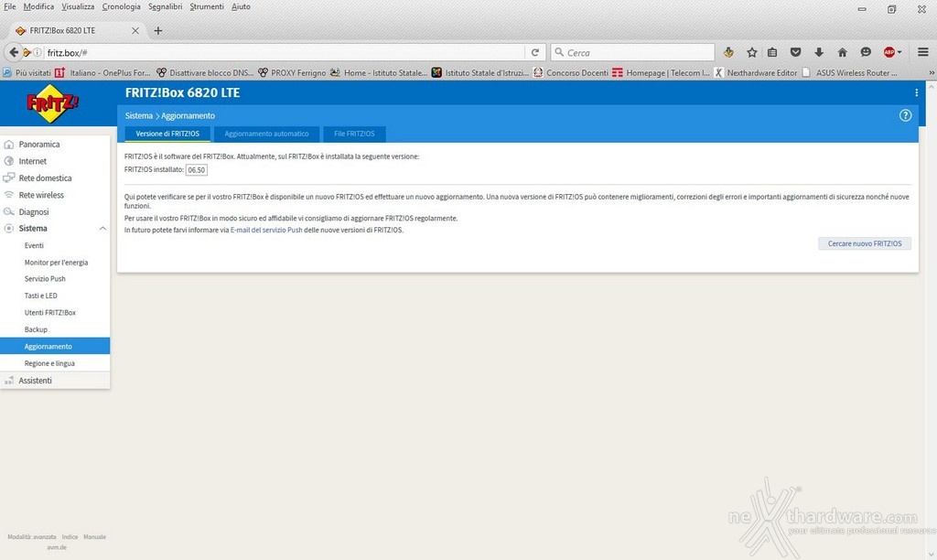Image resolution: width=937 pixels, height=560 pixels.
Task: Open Tasti e LED page
Action: (x=40, y=296)
